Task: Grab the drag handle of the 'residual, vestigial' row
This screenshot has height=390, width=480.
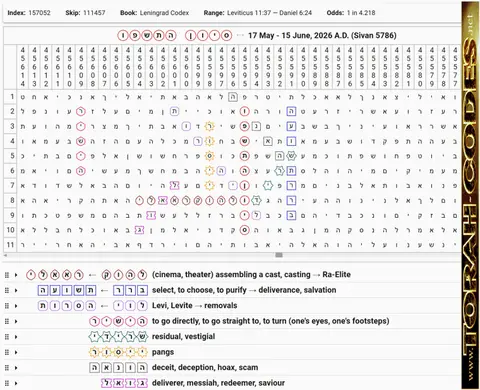Action: [x=7, y=337]
